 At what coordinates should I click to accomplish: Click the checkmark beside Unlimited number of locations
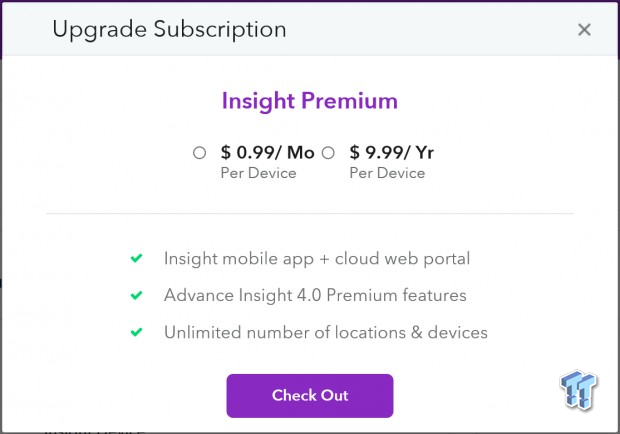click(x=136, y=332)
